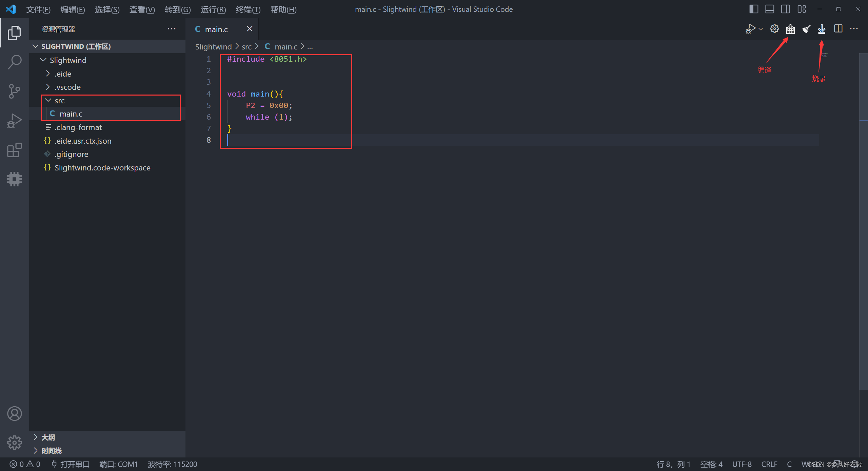
Task: Open the Accounts menu icon
Action: coord(14,414)
